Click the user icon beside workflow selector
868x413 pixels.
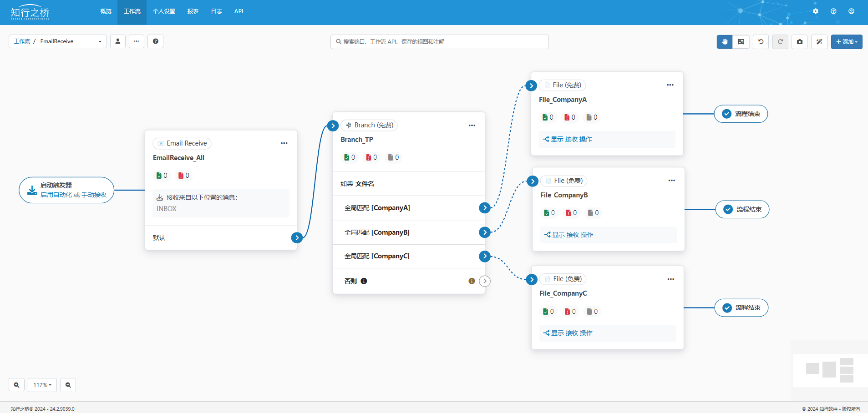(118, 41)
